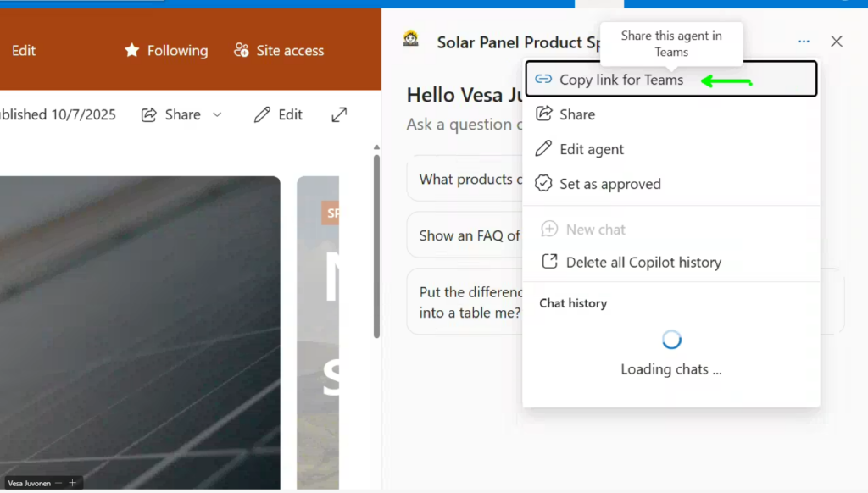Image resolution: width=868 pixels, height=493 pixels.
Task: Click the plus icon beside Vesa Juvonen
Action: [73, 483]
